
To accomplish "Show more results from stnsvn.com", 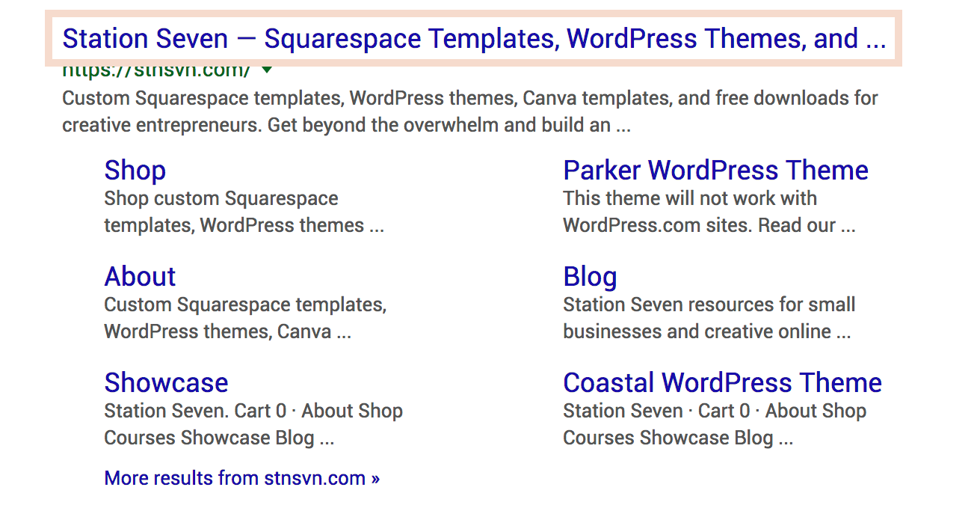I will point(242,478).
